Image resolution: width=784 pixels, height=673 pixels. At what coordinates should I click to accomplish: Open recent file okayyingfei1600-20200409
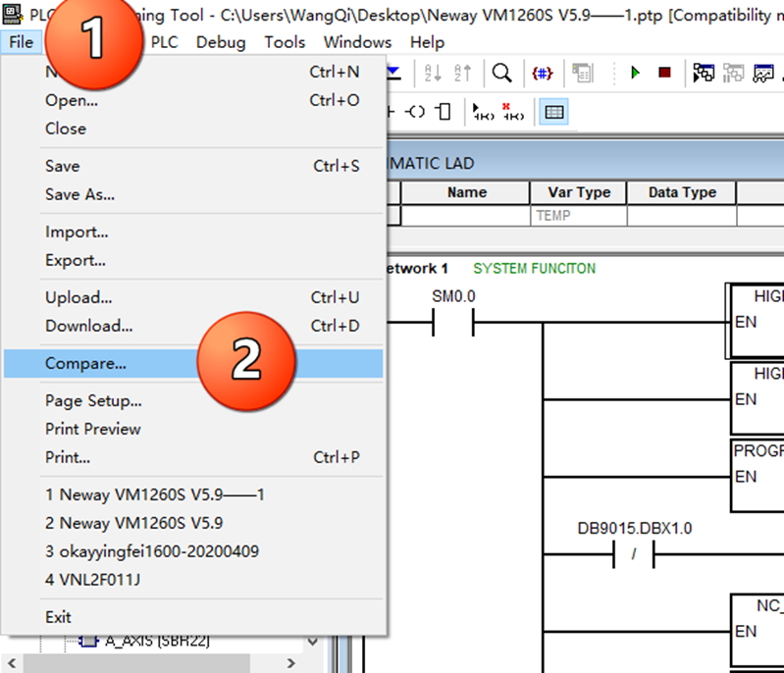pos(152,551)
